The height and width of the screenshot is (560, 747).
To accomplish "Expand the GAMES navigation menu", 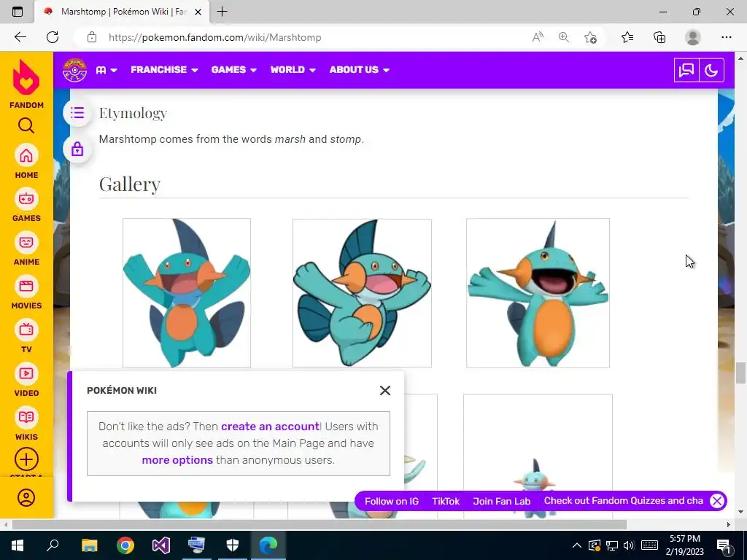I will pyautogui.click(x=234, y=69).
